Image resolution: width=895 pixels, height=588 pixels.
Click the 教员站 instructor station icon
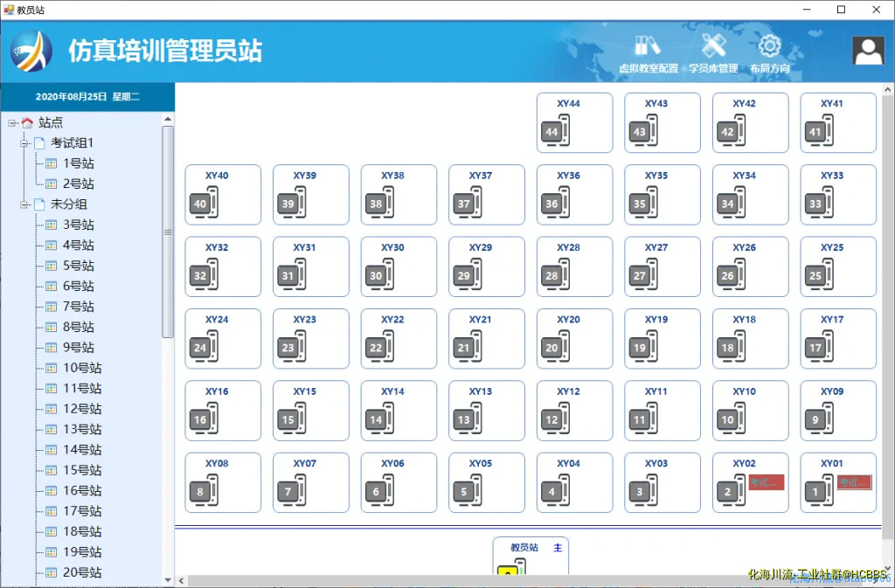pyautogui.click(x=510, y=571)
